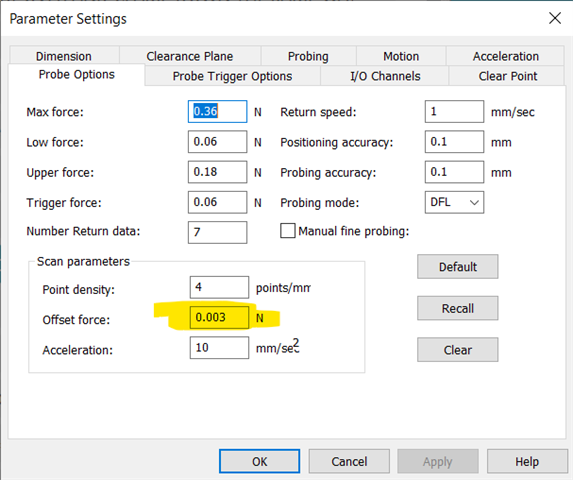Click the Recall button
Image resolution: width=573 pixels, height=480 pixels.
[458, 308]
